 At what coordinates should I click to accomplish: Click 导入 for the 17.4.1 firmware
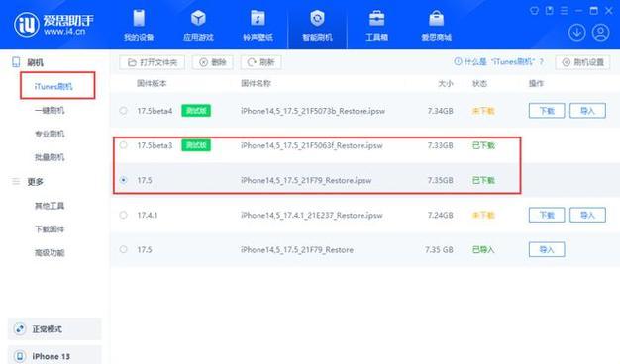click(587, 215)
